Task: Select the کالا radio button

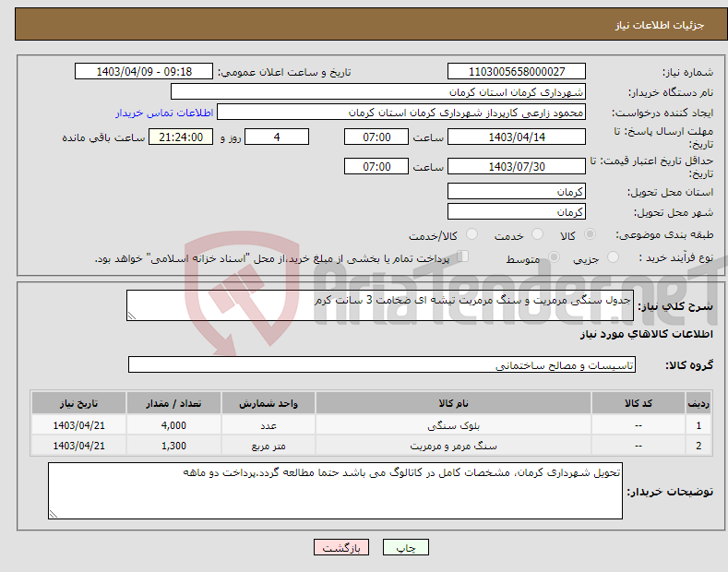Action: [x=590, y=234]
